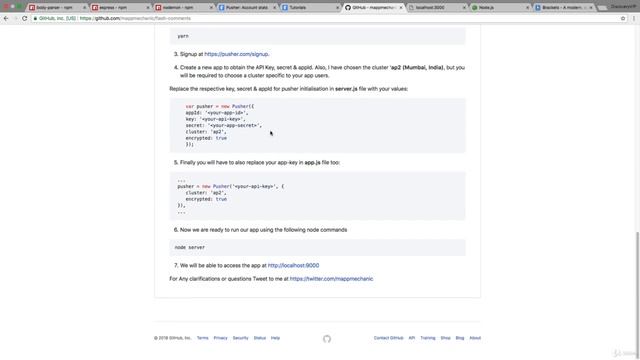Screen dimensions: 640x360
Task: Close the GitHub mappmechanic tab
Action: [401, 8]
